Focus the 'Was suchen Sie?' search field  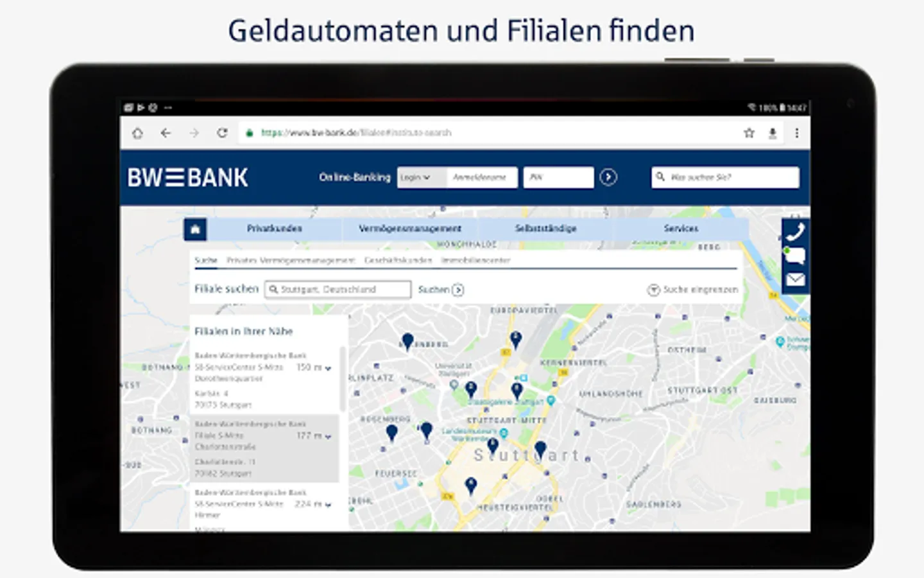point(725,177)
